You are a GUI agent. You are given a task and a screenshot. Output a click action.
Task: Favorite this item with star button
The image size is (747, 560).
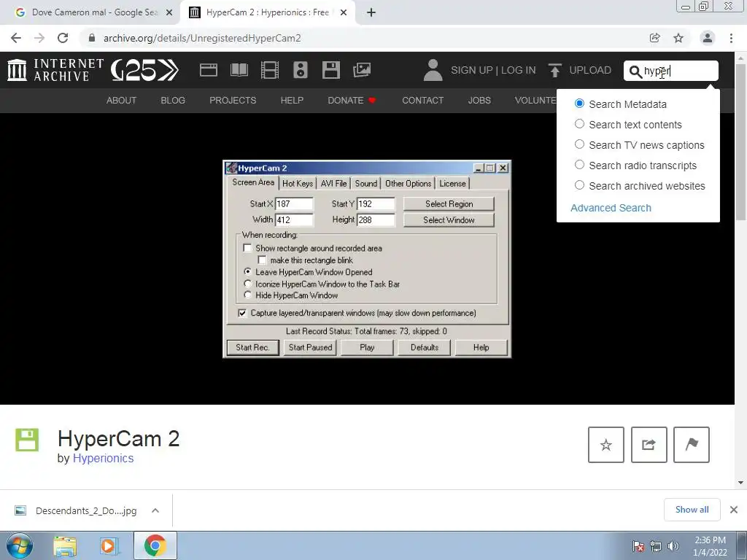click(x=606, y=445)
